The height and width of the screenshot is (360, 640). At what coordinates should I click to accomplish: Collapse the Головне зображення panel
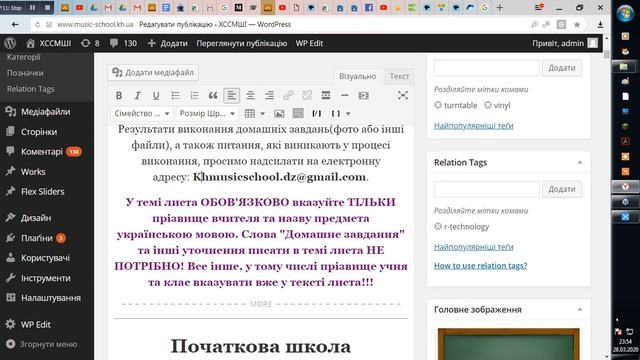[x=580, y=310]
